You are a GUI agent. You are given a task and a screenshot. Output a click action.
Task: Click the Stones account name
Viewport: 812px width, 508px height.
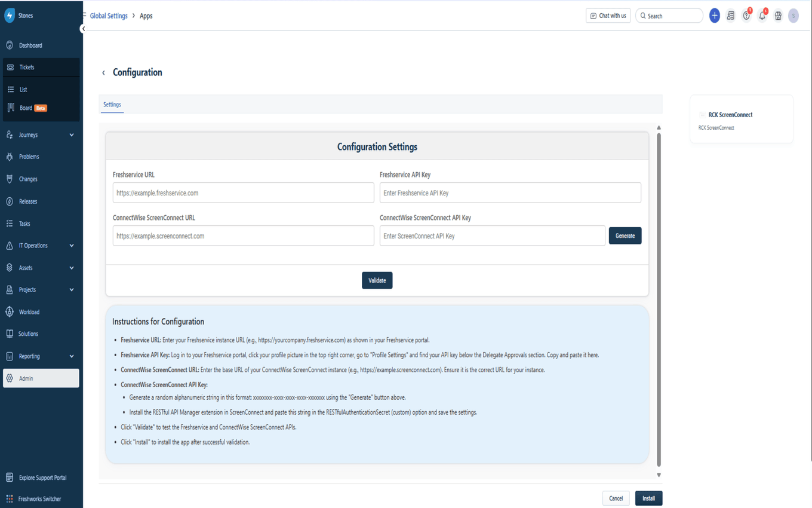(x=26, y=16)
